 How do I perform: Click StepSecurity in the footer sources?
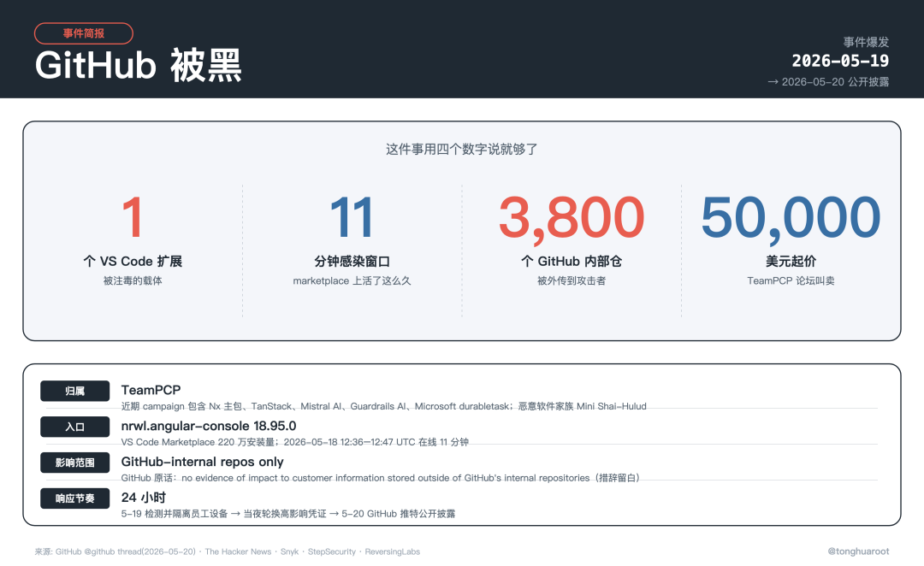[x=332, y=551]
